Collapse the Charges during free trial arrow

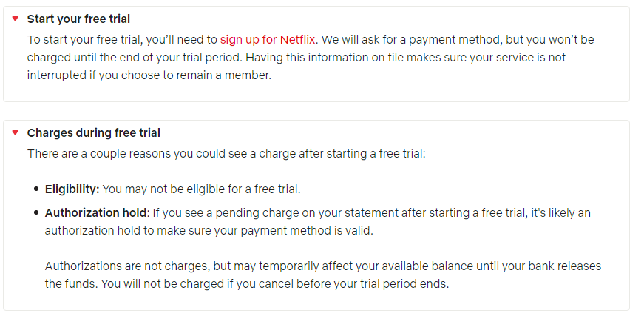(x=16, y=132)
